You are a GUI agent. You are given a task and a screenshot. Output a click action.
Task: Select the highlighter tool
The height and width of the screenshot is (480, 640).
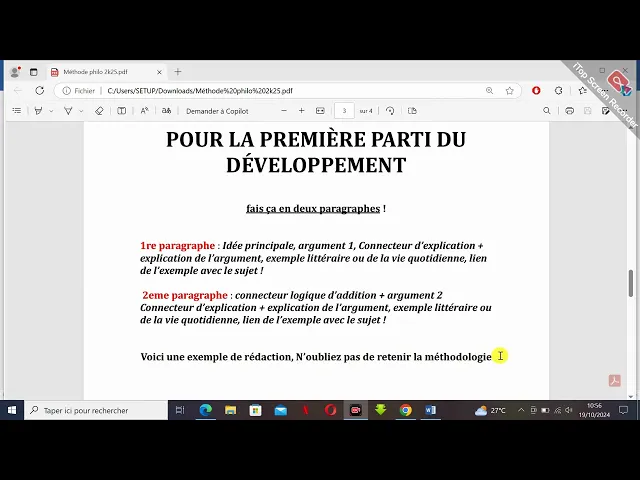[38, 111]
